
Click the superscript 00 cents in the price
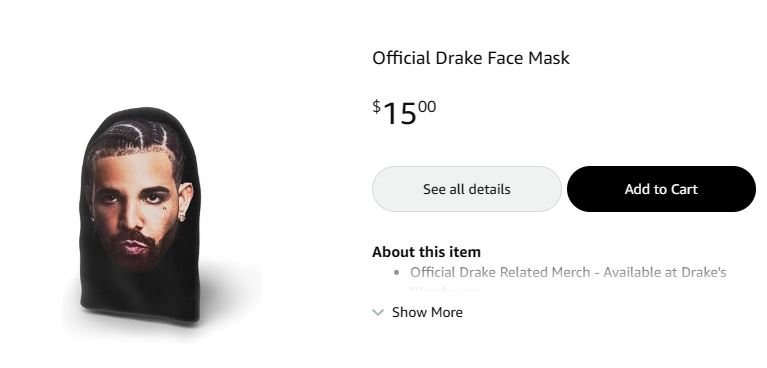[x=427, y=106]
